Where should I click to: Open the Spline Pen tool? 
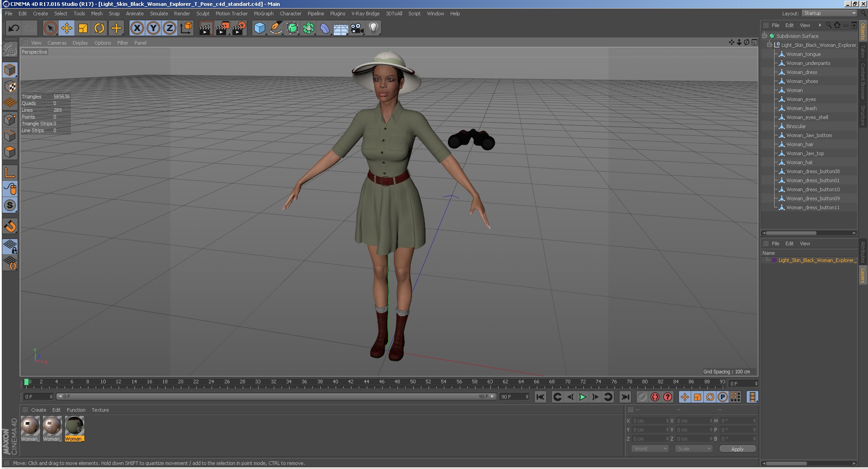pyautogui.click(x=276, y=28)
